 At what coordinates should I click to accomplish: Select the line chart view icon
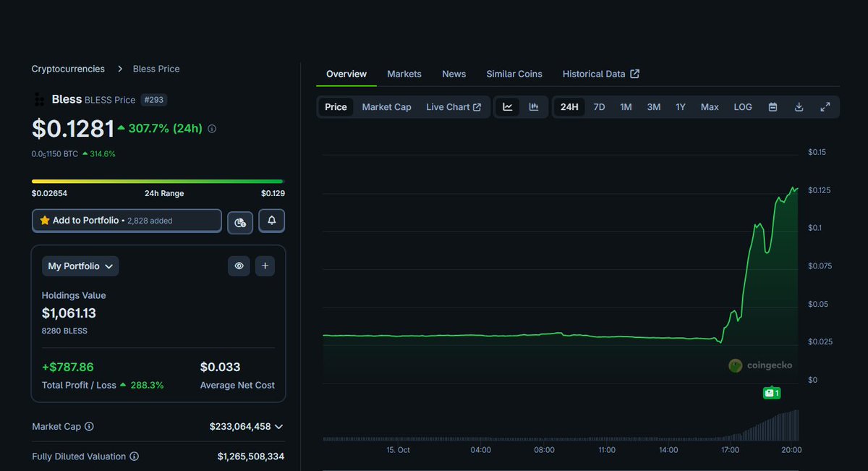508,107
